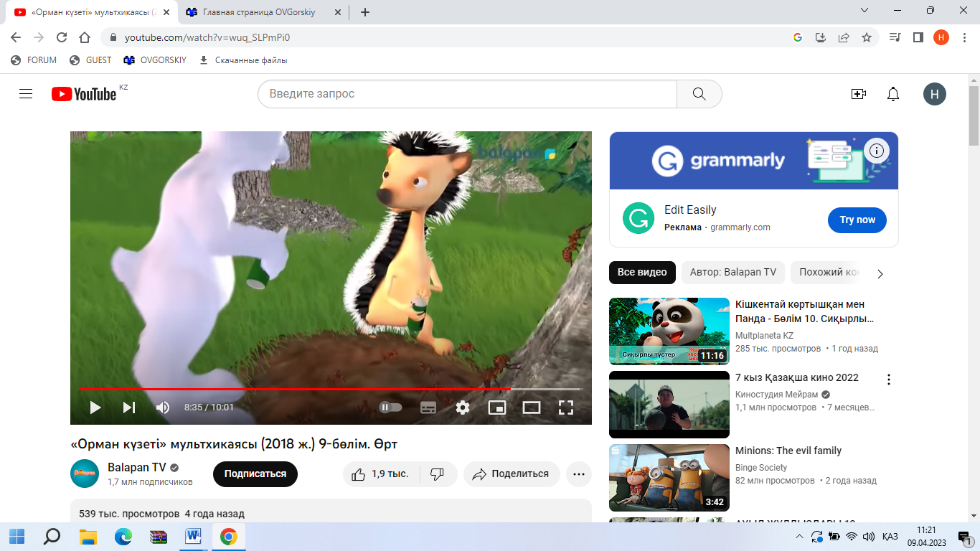Reload the current page
The image size is (980, 551).
62,37
